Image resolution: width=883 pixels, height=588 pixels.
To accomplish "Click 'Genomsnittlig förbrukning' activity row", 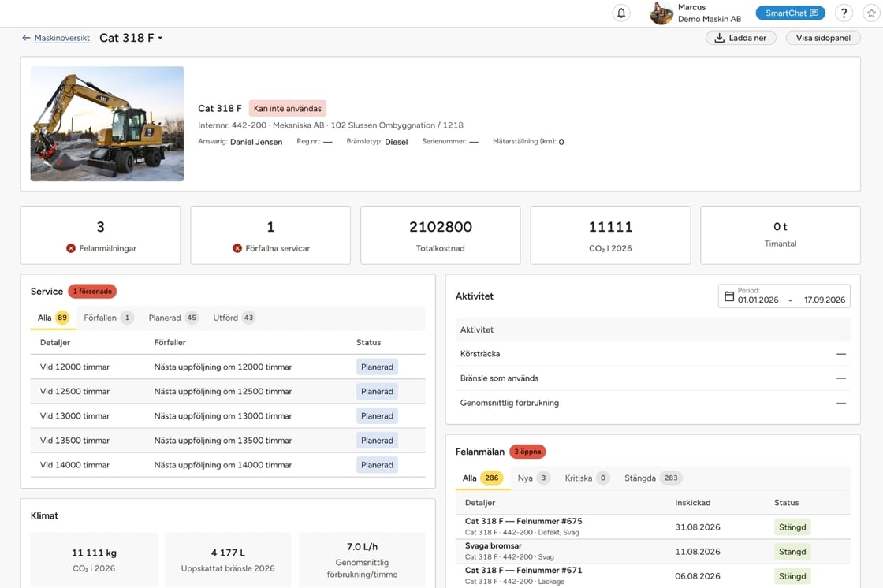I will tap(653, 403).
